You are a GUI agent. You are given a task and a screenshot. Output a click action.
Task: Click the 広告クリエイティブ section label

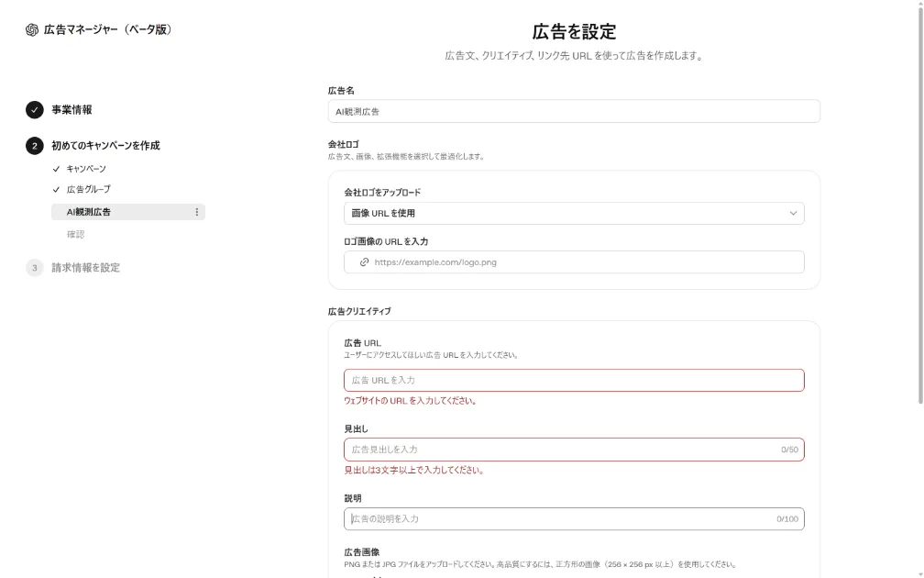tap(359, 311)
